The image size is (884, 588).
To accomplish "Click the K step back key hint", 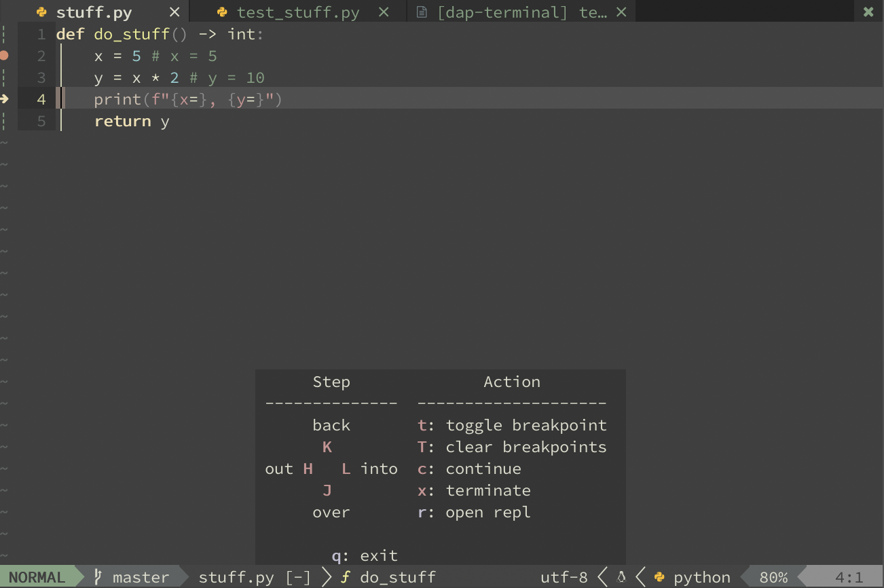I will (327, 447).
